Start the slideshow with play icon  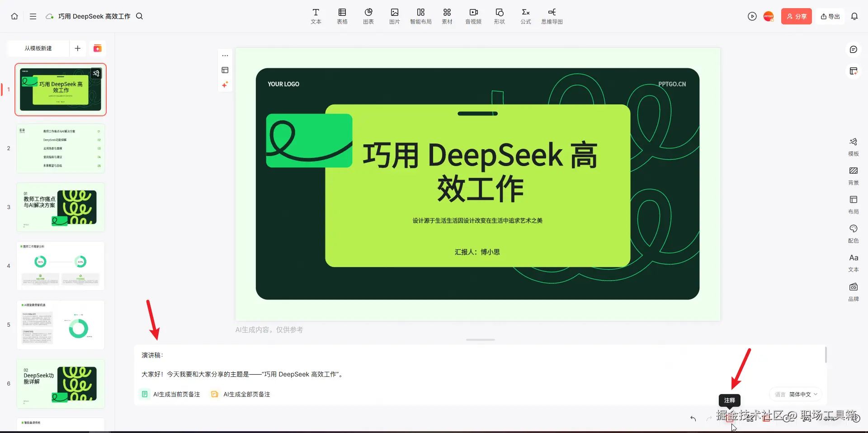point(752,16)
